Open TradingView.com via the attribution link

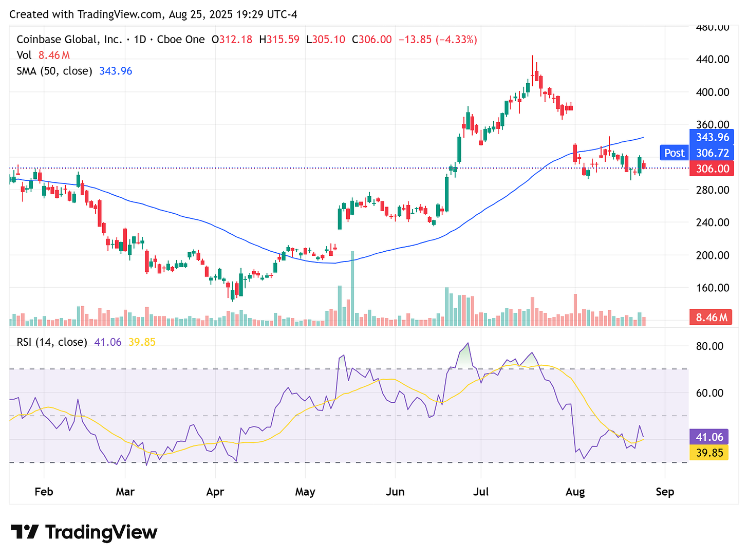120,14
